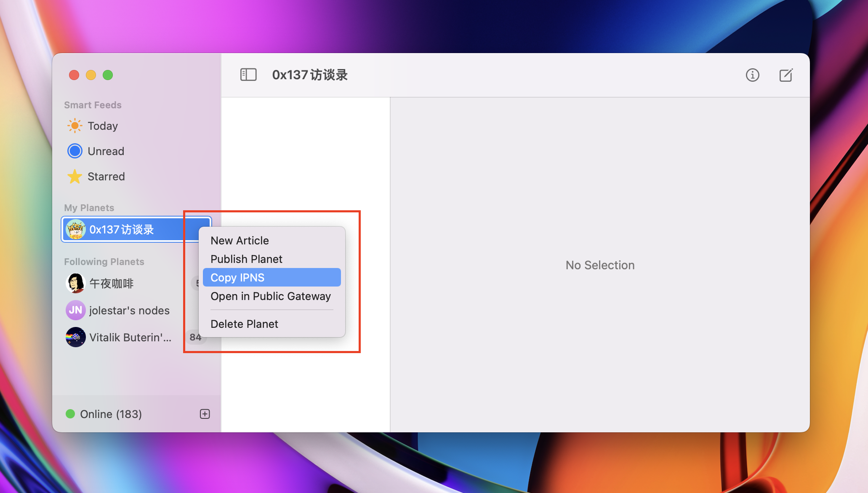
Task: Maximize the window with the green button
Action: 108,75
